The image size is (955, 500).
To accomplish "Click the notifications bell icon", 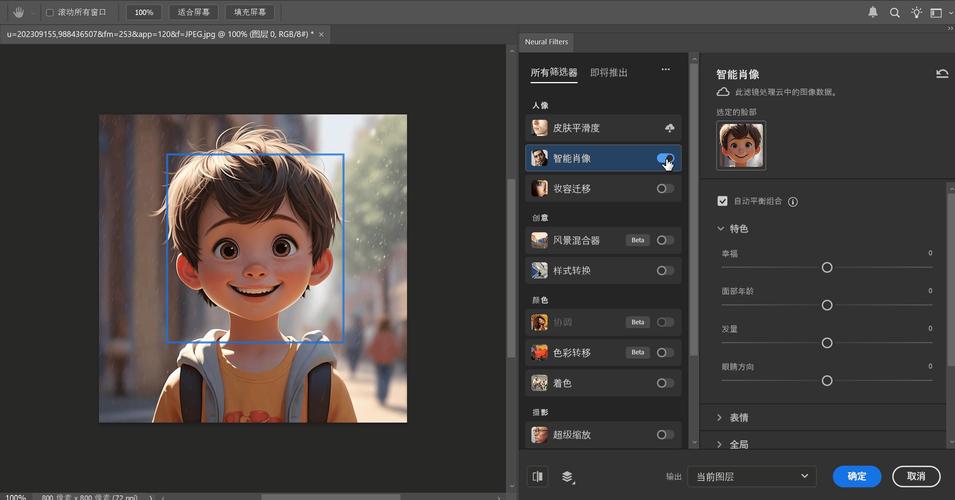I will click(872, 12).
